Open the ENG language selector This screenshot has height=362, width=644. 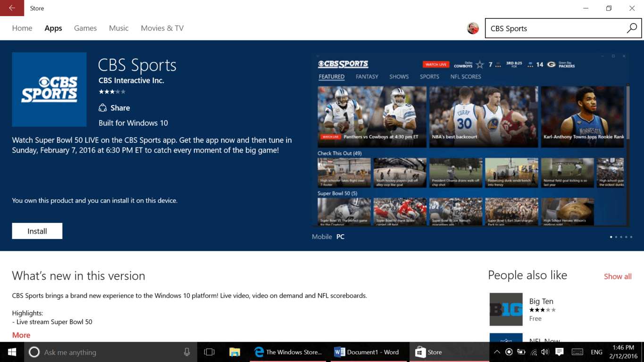[596, 352]
